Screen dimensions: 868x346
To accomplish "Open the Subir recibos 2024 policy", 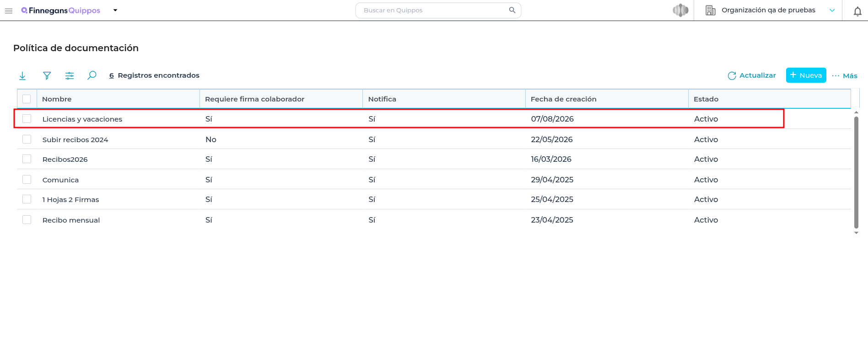I will point(75,139).
